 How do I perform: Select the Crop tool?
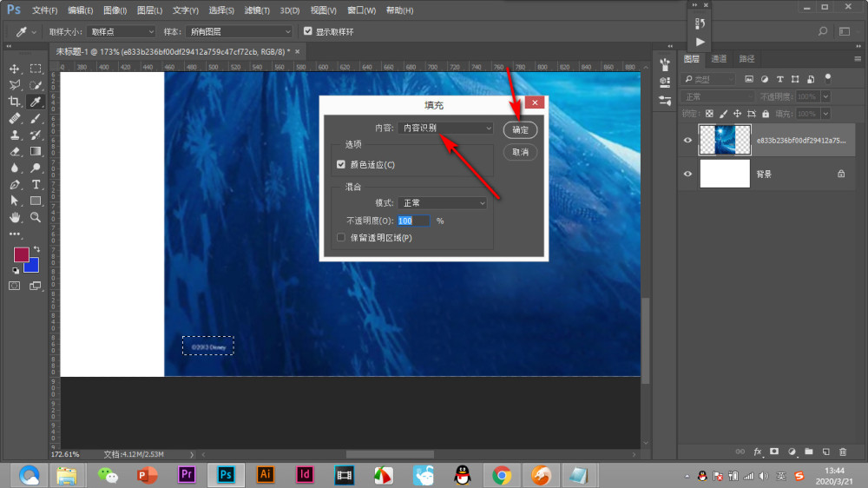tap(15, 102)
